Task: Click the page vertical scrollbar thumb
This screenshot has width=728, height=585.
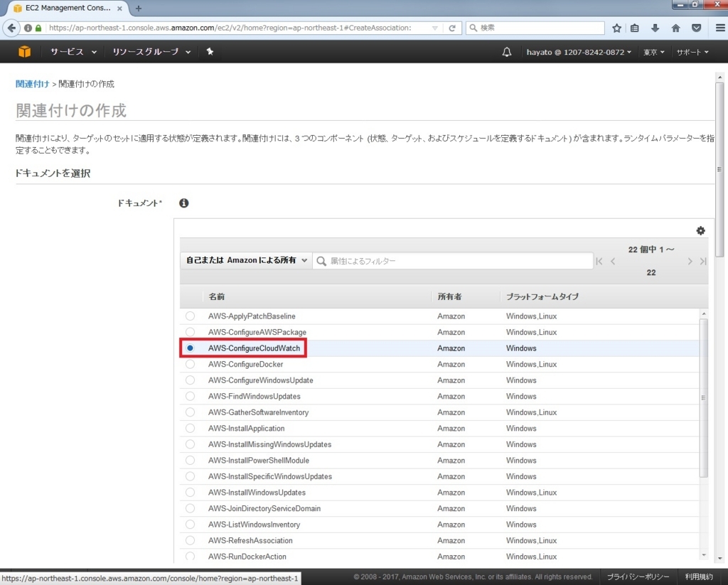Action: tap(719, 169)
